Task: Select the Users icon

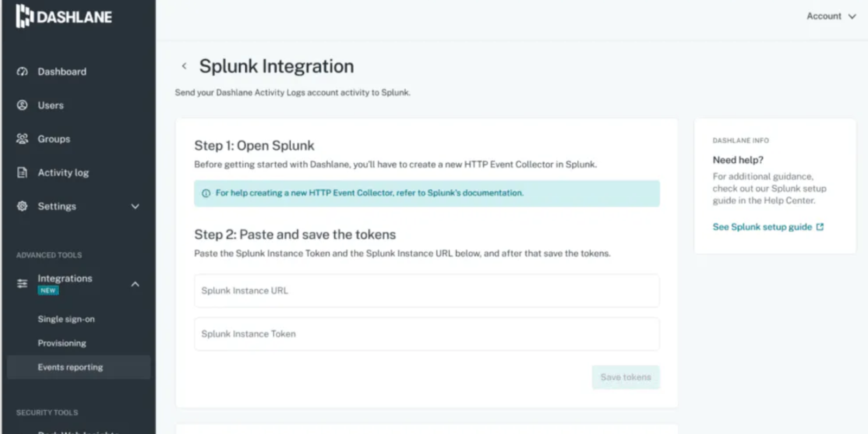Action: 22,105
